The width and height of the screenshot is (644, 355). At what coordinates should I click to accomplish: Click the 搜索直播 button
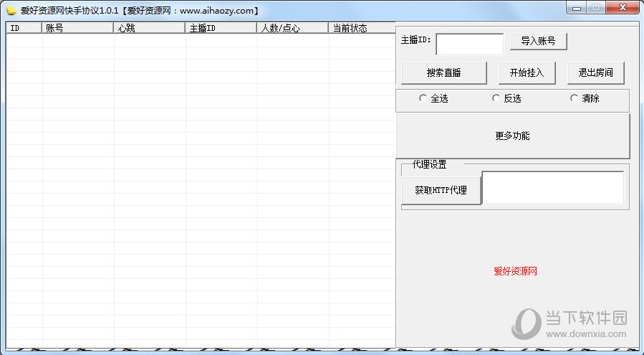tap(443, 73)
